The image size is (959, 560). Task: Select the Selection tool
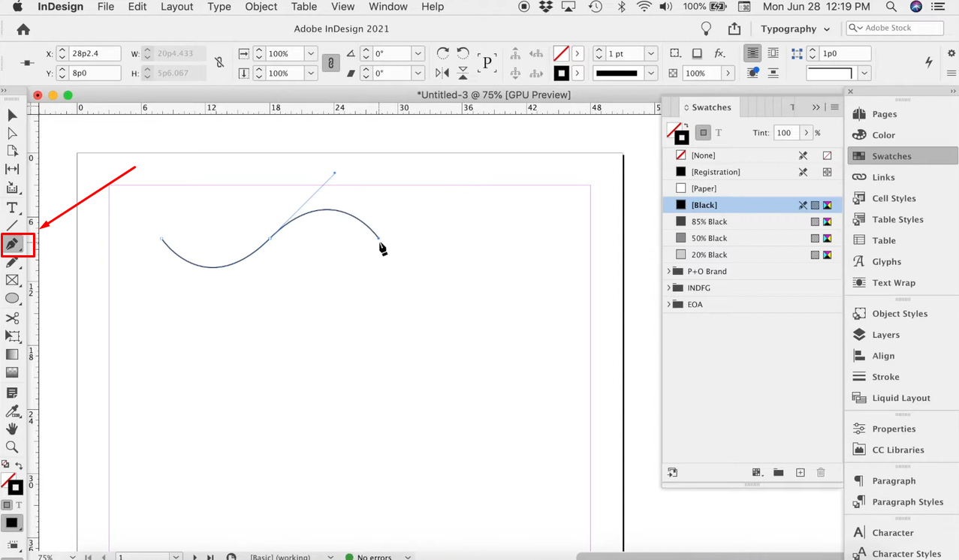pos(12,115)
